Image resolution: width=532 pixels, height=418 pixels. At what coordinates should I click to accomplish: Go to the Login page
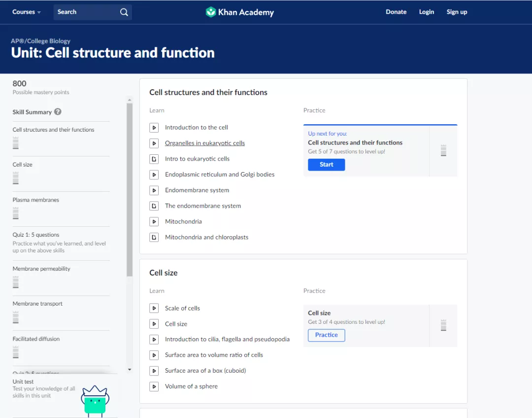(x=427, y=12)
